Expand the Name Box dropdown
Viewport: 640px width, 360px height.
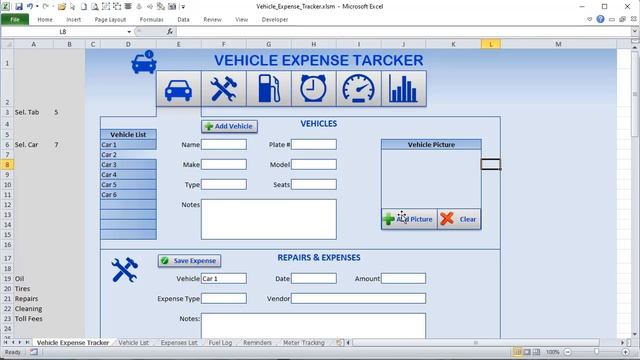coord(129,31)
